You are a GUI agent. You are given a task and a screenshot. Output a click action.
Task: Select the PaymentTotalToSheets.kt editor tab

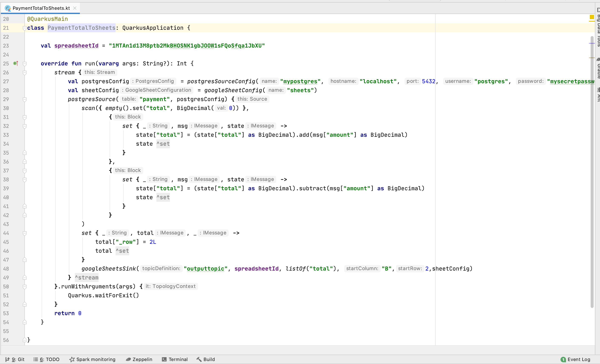(41, 8)
